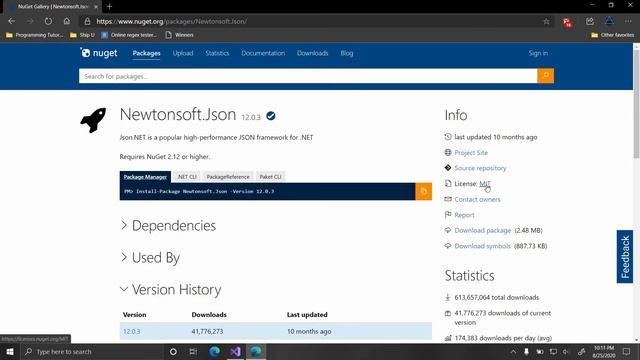Click the Download package link
The width and height of the screenshot is (640, 360).
482,231
